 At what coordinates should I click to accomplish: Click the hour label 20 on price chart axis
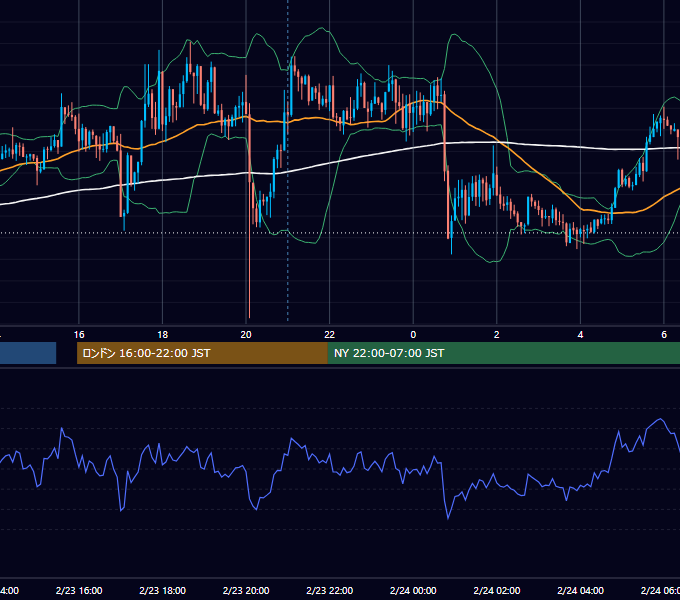[x=246, y=335]
